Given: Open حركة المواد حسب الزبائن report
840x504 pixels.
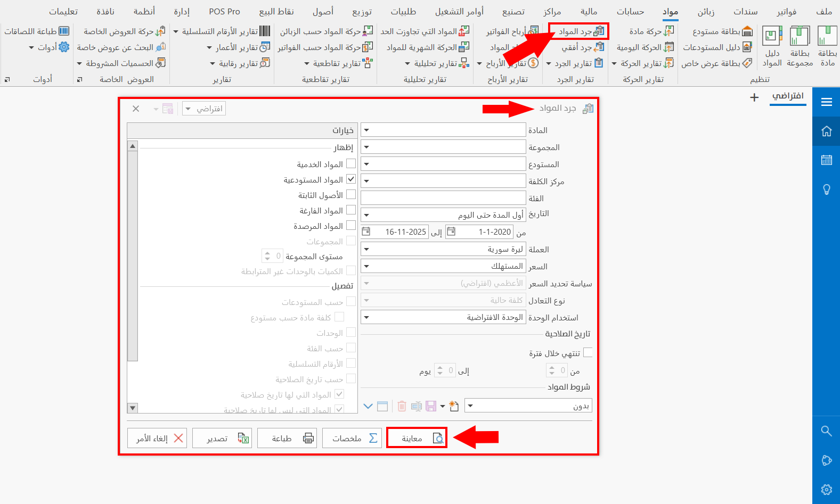Looking at the screenshot, I should click(327, 31).
